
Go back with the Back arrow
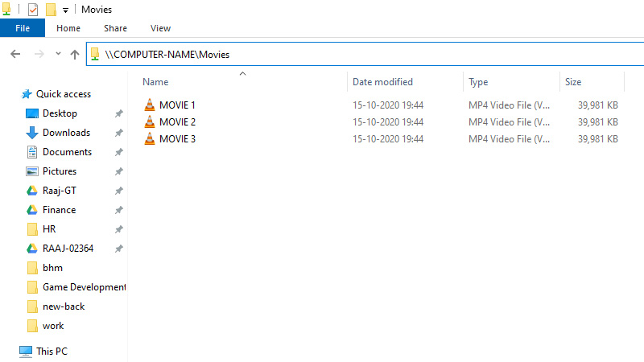[15, 54]
